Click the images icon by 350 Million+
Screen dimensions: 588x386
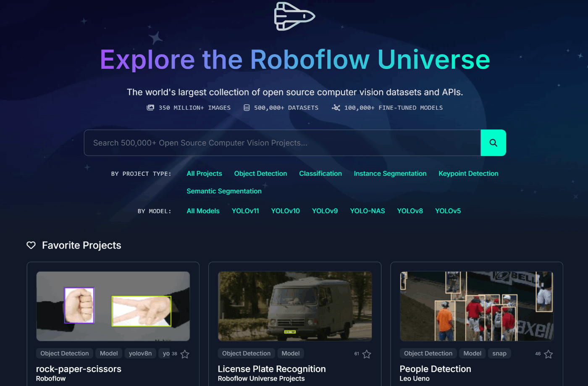coord(150,108)
